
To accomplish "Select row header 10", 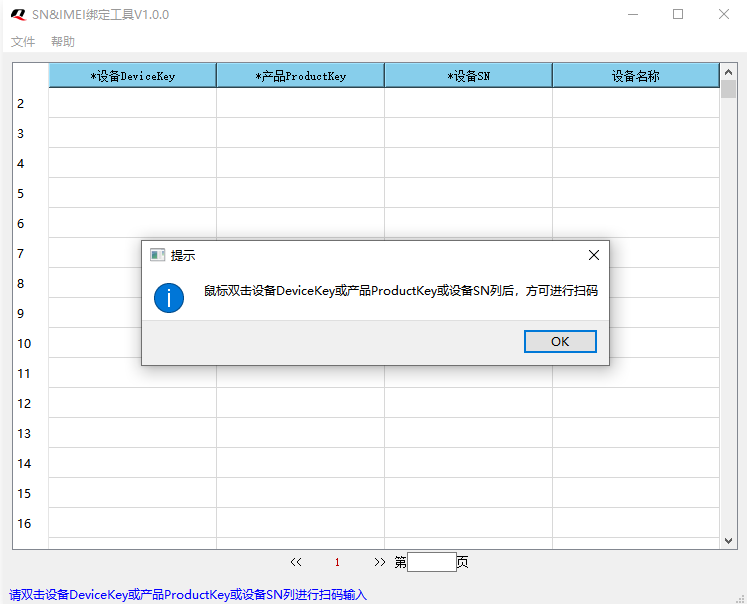I will click(x=30, y=343).
